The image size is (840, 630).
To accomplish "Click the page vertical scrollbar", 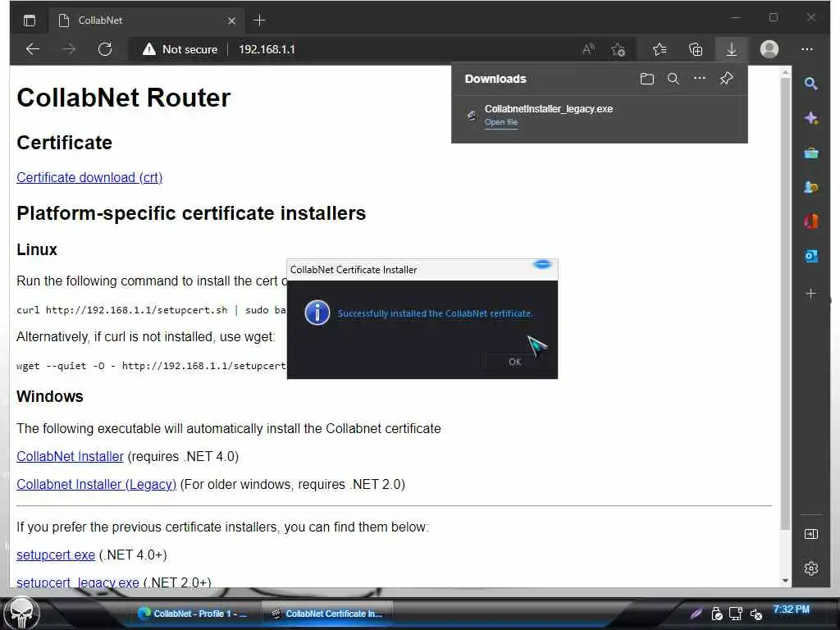I will [x=785, y=303].
